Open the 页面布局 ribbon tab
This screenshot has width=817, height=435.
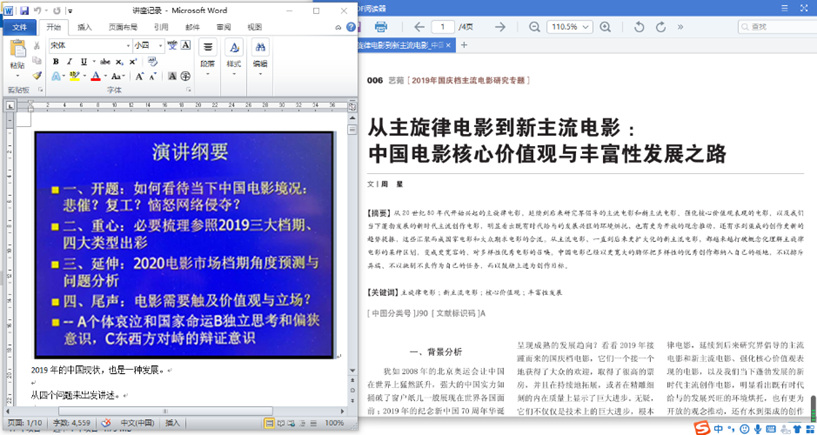coord(123,27)
